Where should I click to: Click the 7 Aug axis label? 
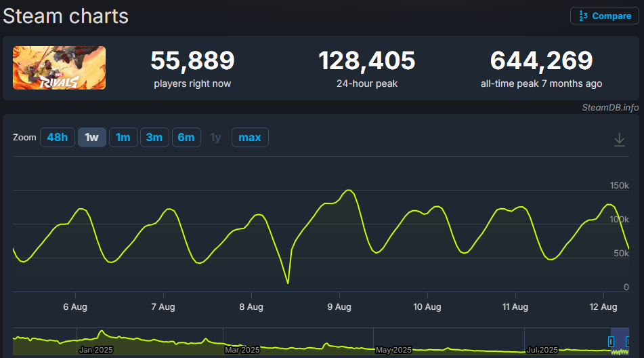163,306
